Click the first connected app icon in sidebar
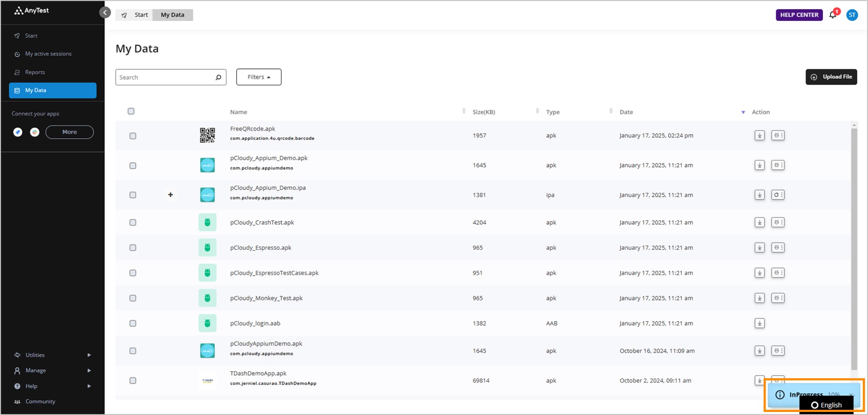 [x=18, y=132]
